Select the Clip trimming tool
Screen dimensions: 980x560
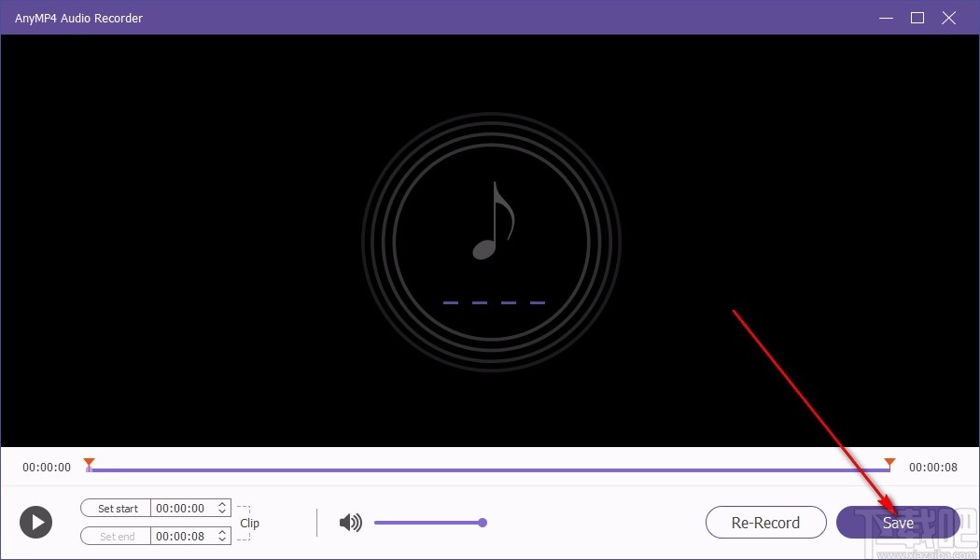(248, 523)
